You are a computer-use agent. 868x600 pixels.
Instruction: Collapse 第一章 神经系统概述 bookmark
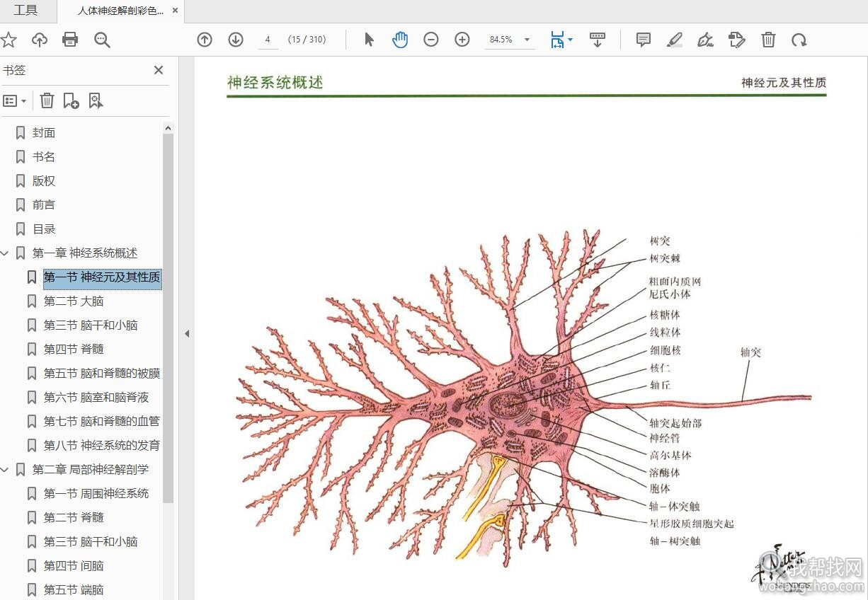coord(6,253)
